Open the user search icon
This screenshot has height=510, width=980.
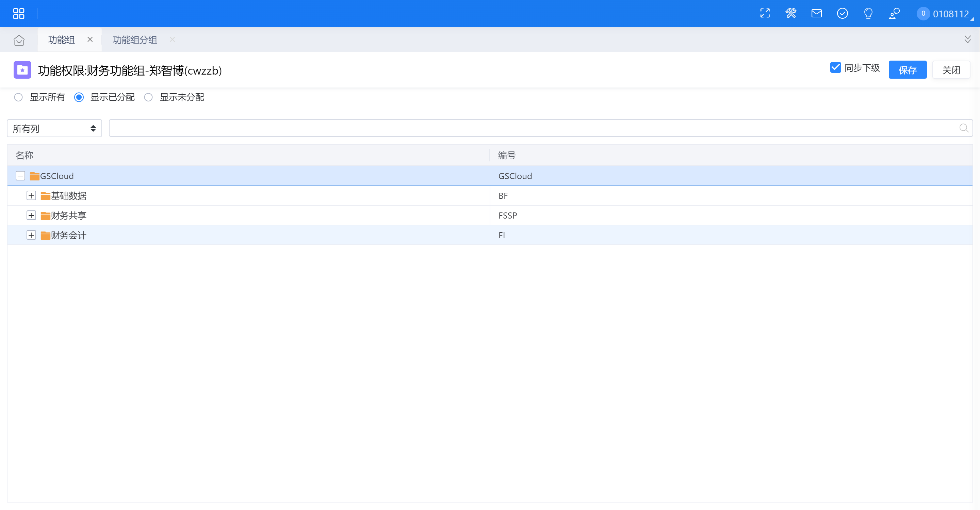click(894, 14)
